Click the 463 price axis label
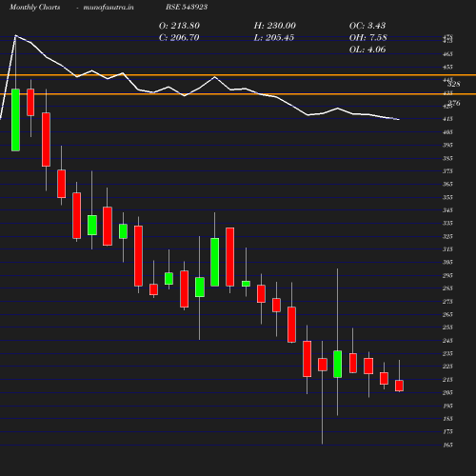This screenshot has width=476, height=476. pyautogui.click(x=447, y=54)
